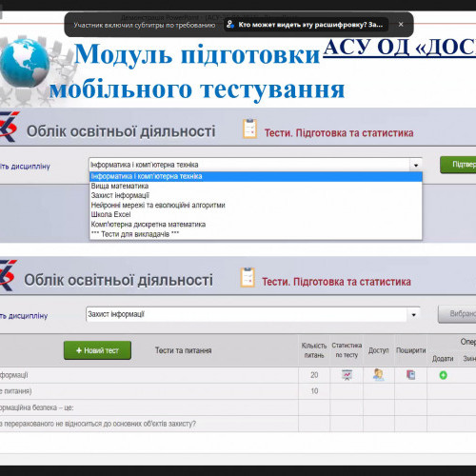This screenshot has height=476, width=476.
Task: Dismiss the subtitles notification banner
Action: 401,24
